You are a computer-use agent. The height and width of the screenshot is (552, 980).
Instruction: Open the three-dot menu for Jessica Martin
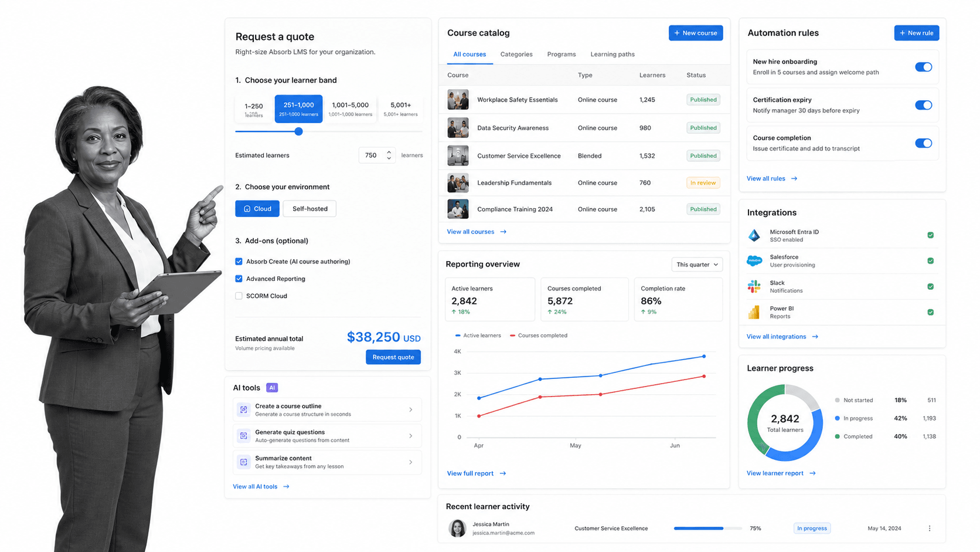tap(930, 529)
